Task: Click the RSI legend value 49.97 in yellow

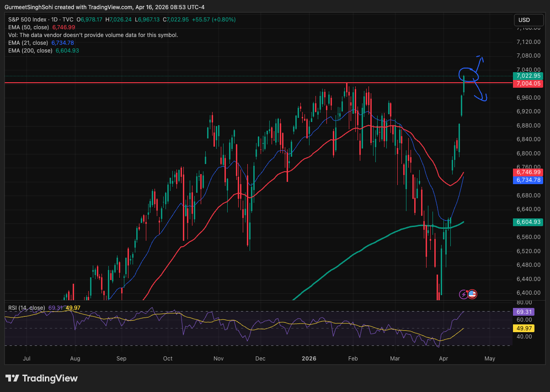Action: [x=73, y=308]
